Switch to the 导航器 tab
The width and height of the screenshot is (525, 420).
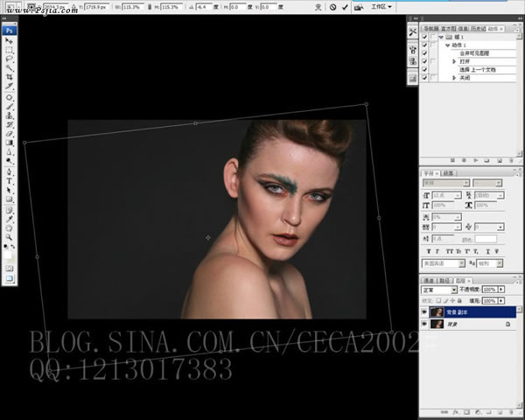tap(430, 29)
